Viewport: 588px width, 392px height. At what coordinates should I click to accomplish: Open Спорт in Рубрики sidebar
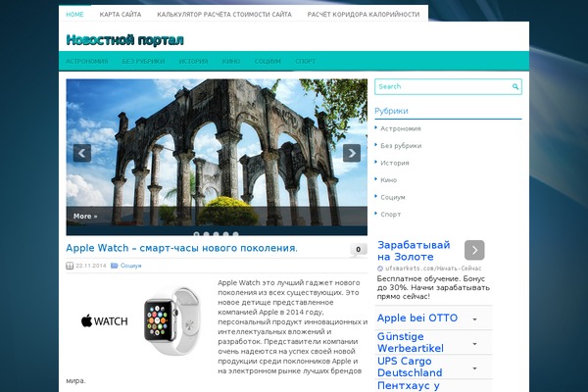click(x=391, y=215)
